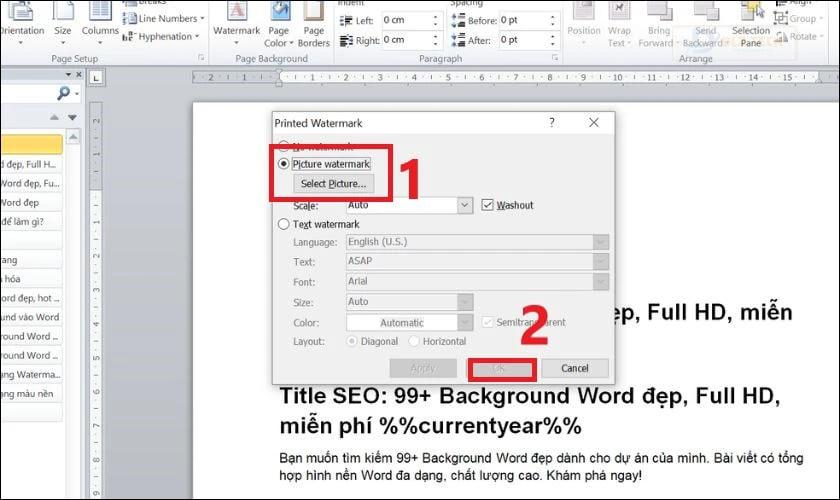Expand the Color dropdown showing Automatic
This screenshot has width=840, height=500.
pos(465,322)
